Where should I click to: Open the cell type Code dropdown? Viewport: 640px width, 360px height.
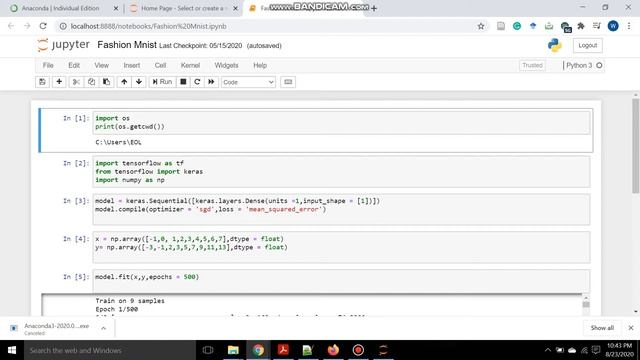click(x=248, y=82)
